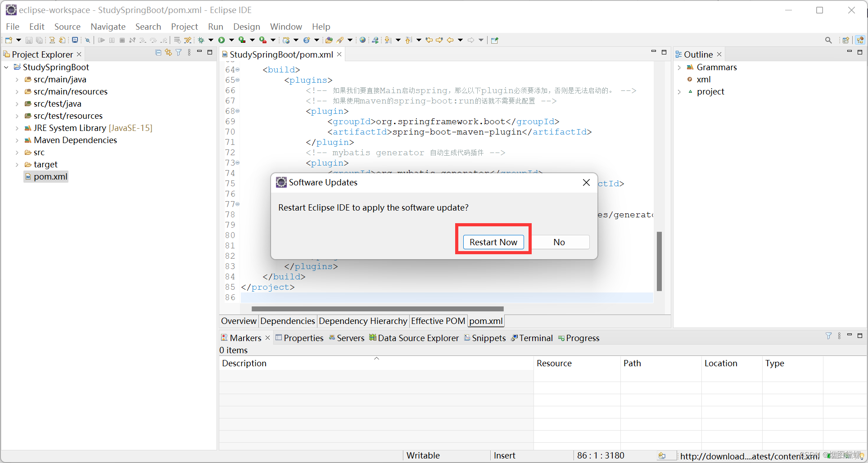Close the StudySpringBoot/pom.xml editor tab
Image resolution: width=868 pixels, height=463 pixels.
click(339, 54)
